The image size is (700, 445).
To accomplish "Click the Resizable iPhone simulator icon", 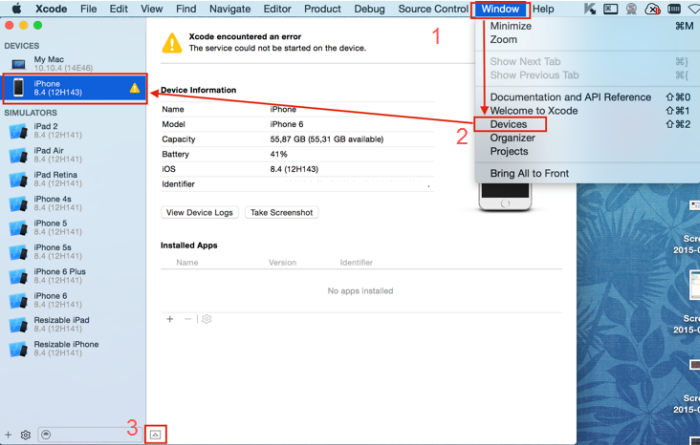I will pos(18,349).
